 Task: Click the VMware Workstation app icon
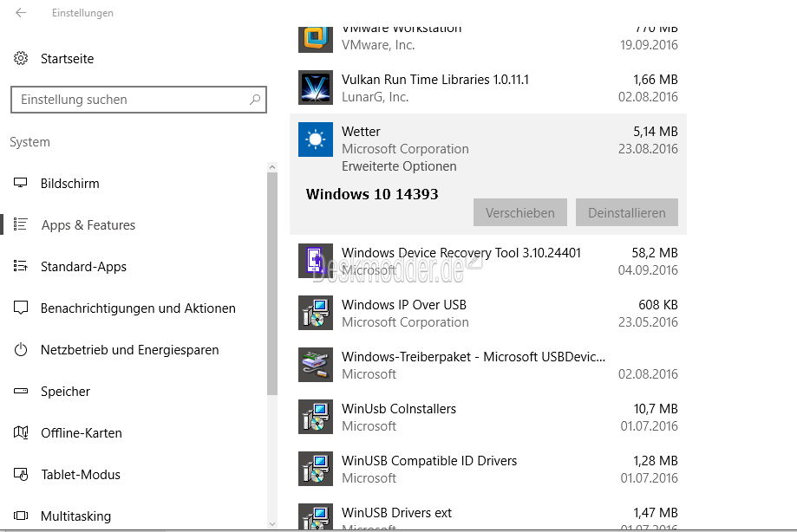tap(316, 39)
